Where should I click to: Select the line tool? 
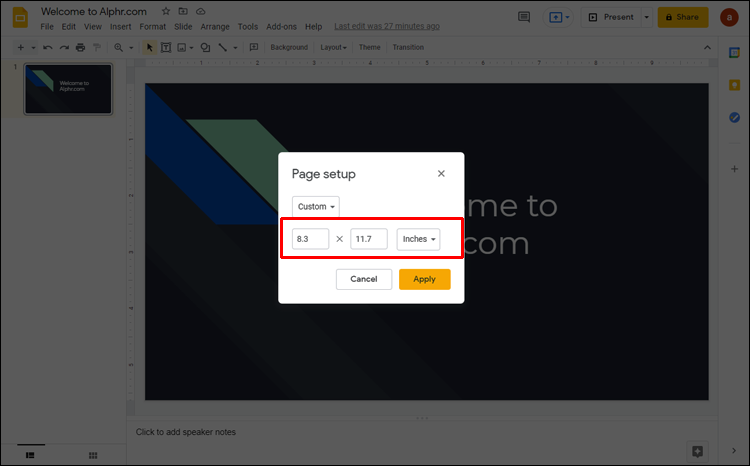pyautogui.click(x=222, y=47)
